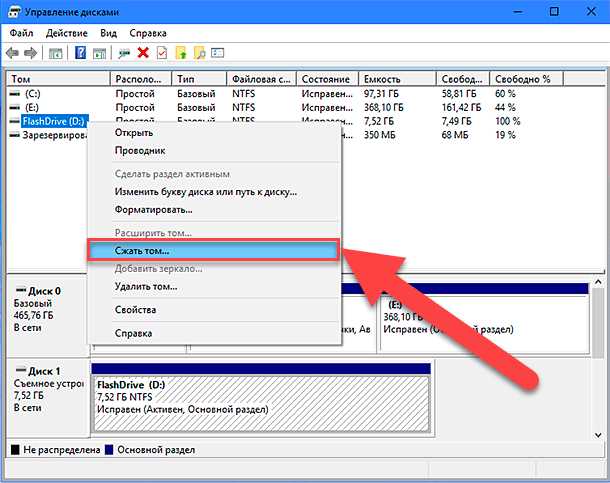610x483 pixels.
Task: Click the checkmark properties toolbar icon
Action: 162,53
